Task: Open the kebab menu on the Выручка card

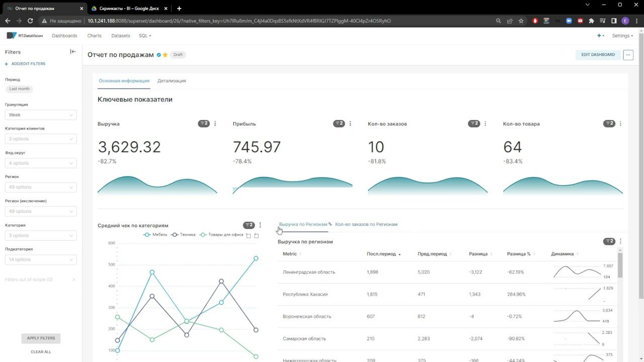Action: coord(215,124)
